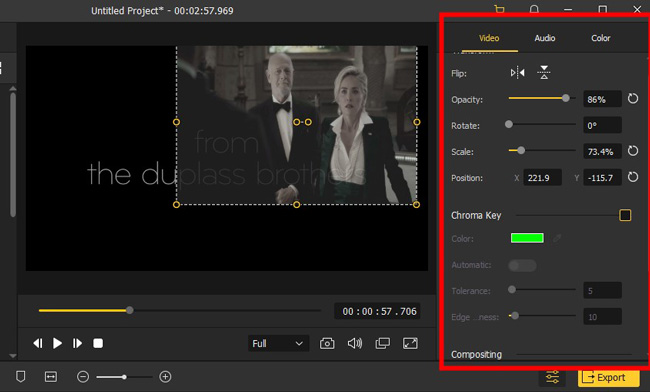Click the Opacity slider handle
650x392 pixels.
[x=565, y=98]
